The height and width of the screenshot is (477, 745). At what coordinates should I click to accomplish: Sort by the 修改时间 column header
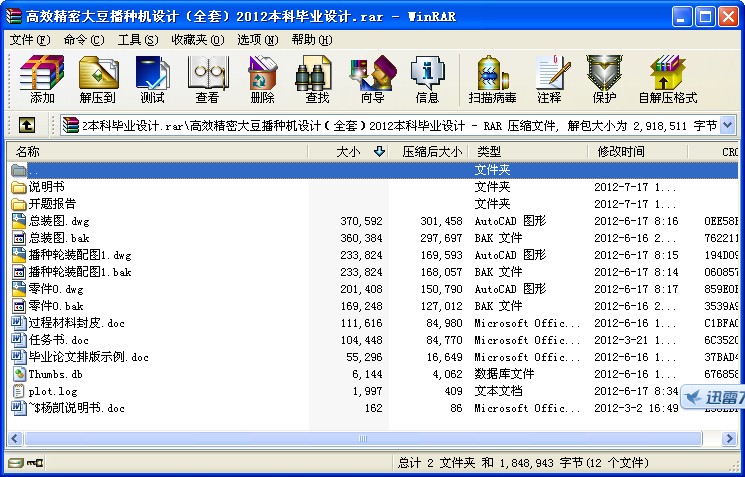pyautogui.click(x=638, y=152)
